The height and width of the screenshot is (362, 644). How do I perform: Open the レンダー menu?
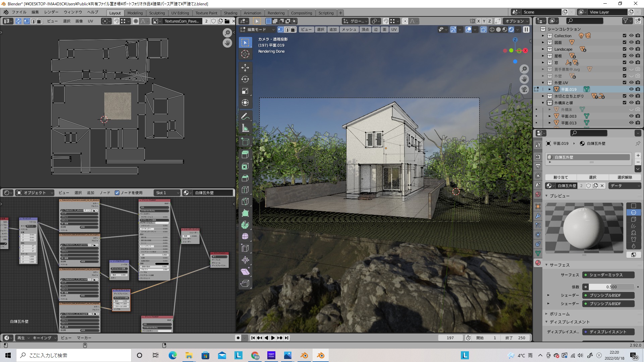(51, 12)
